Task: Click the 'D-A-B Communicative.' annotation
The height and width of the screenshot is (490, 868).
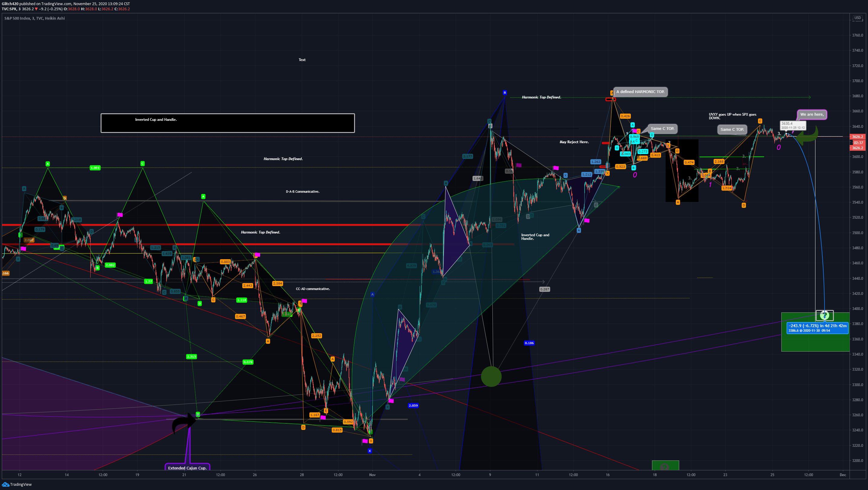Action: (x=302, y=192)
